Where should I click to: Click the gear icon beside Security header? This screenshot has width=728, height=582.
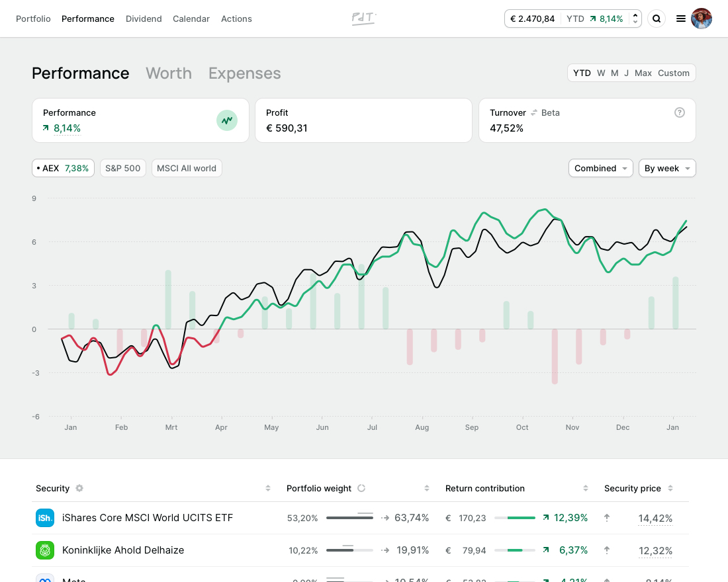[x=79, y=488]
